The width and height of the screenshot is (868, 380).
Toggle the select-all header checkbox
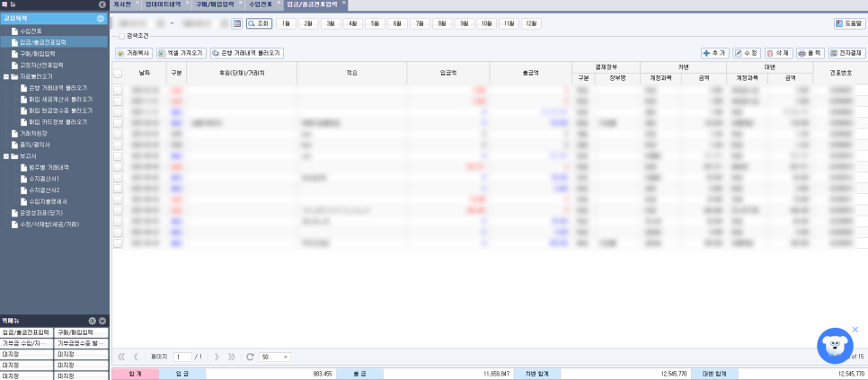(x=118, y=73)
